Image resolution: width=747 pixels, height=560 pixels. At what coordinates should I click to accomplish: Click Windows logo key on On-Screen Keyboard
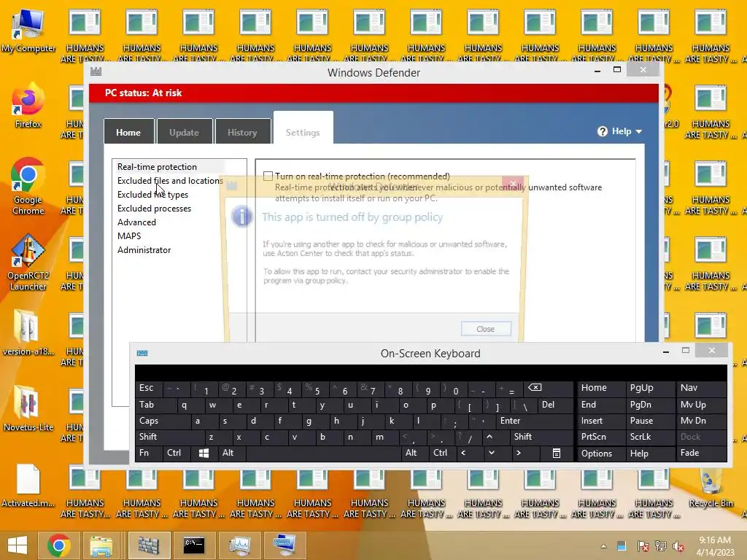click(204, 453)
